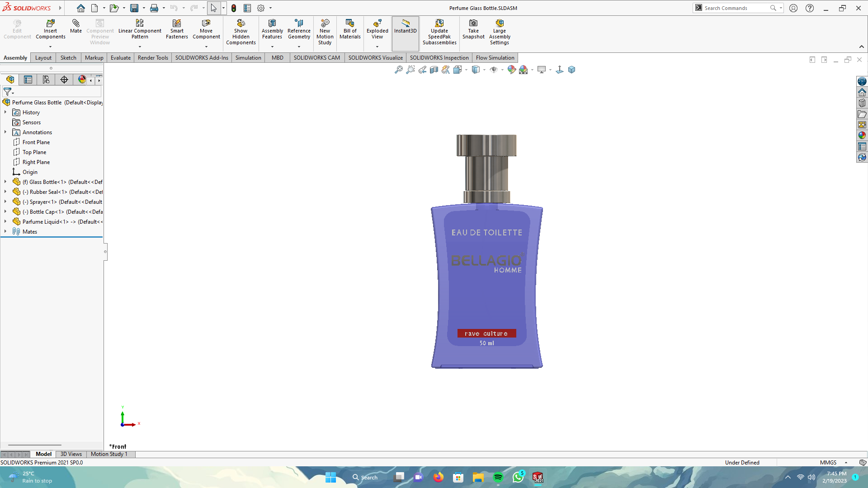This screenshot has width=868, height=488.
Task: Switch to the Evaluate tab
Action: coord(121,57)
